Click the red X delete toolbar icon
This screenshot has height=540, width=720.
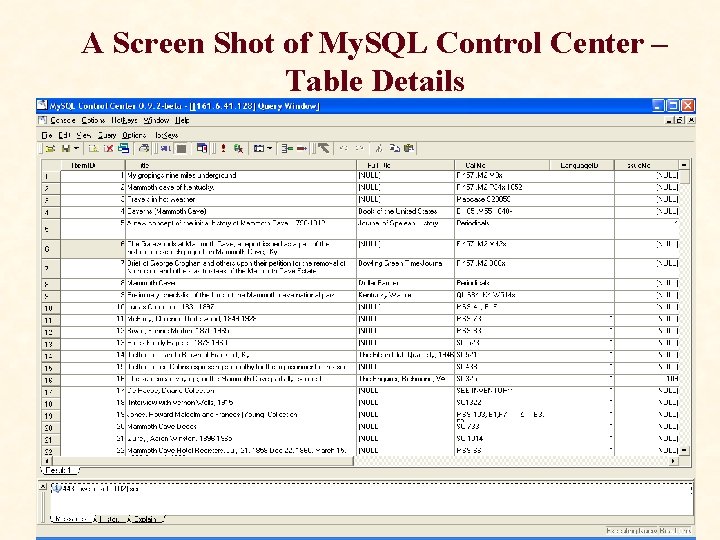point(108,148)
